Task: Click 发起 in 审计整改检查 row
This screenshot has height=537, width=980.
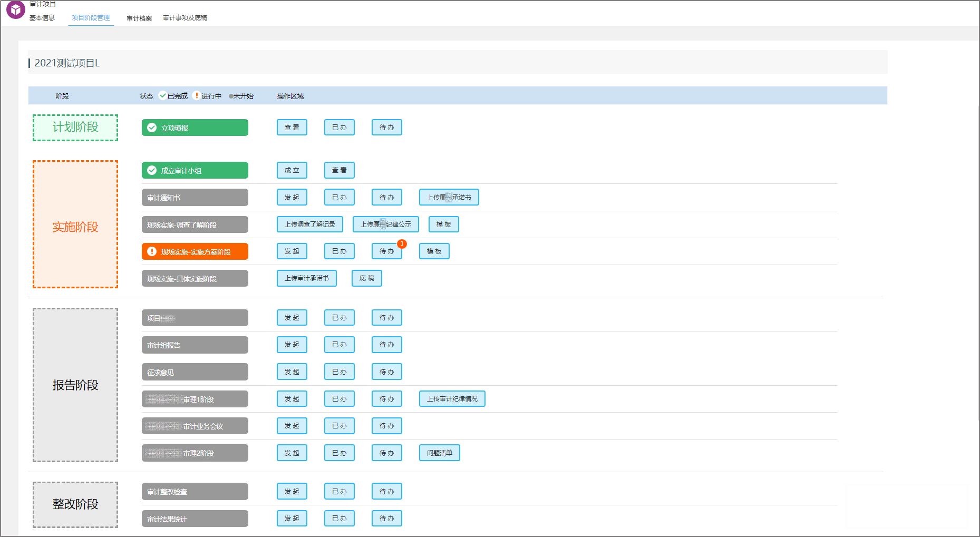Action: pos(292,491)
